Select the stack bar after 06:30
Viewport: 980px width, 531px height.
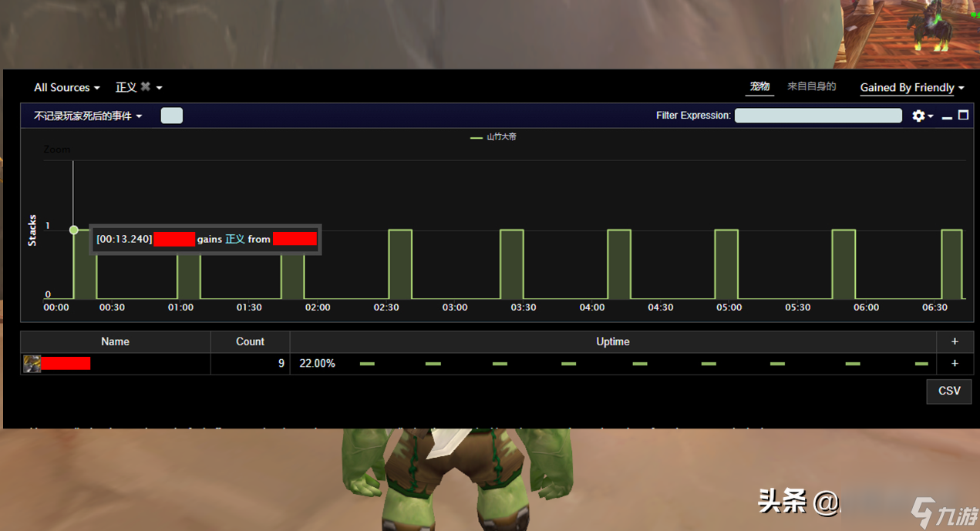952,264
